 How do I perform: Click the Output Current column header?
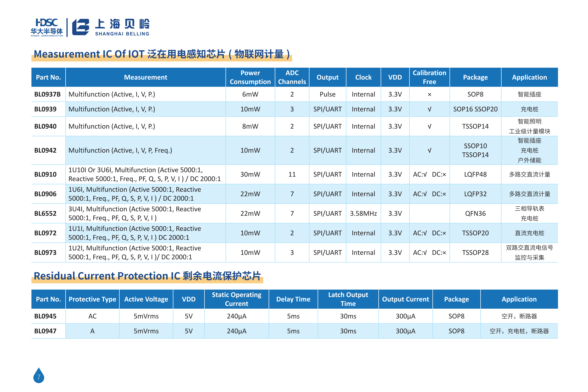pyautogui.click(x=405, y=299)
